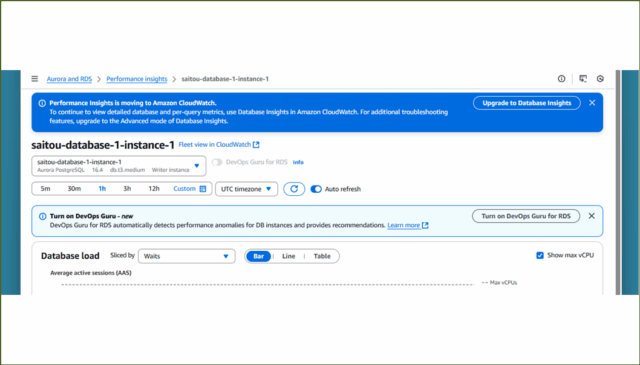Image resolution: width=640 pixels, height=365 pixels.
Task: Select the 30m time range
Action: tap(74, 189)
